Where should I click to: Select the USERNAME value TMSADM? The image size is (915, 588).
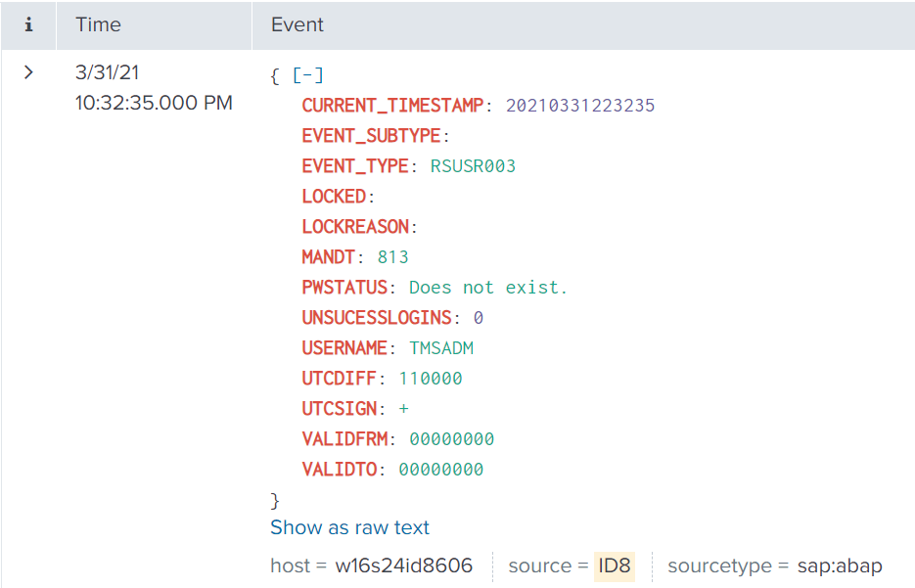click(x=441, y=348)
